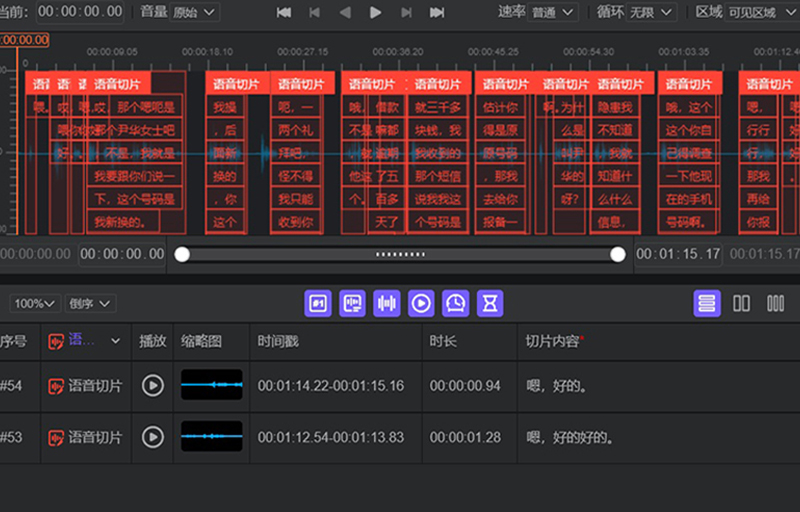
Task: Click duration cell 00:00:01.28
Action: [x=465, y=438]
